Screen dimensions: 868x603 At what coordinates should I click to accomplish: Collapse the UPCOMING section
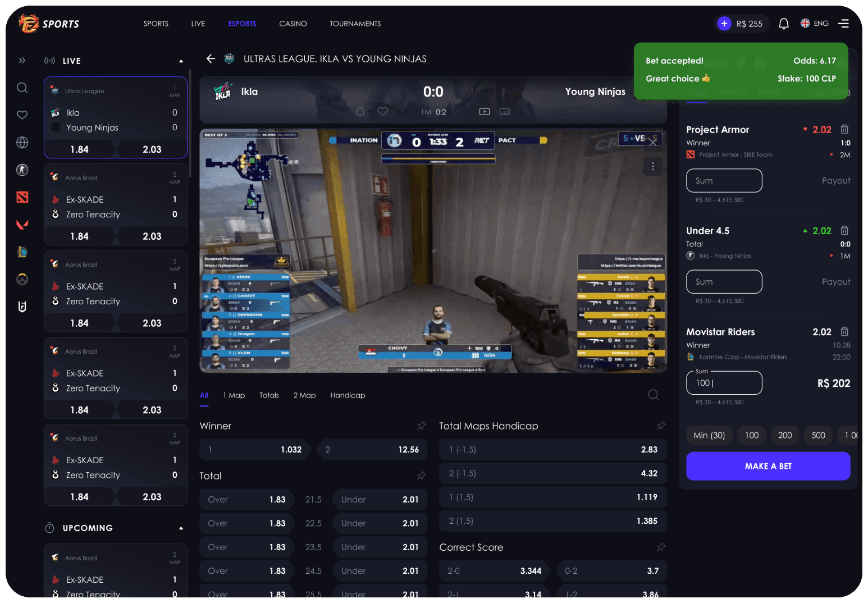point(181,528)
